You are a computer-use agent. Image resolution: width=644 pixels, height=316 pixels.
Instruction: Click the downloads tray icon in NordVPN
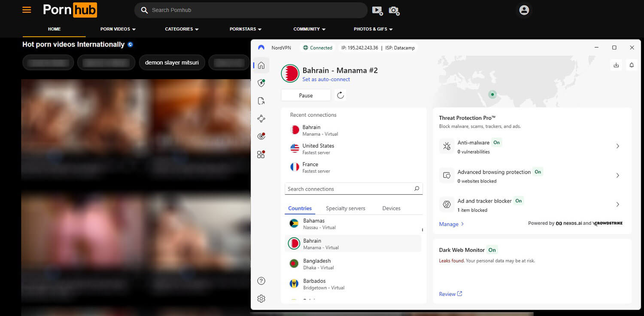pyautogui.click(x=616, y=65)
